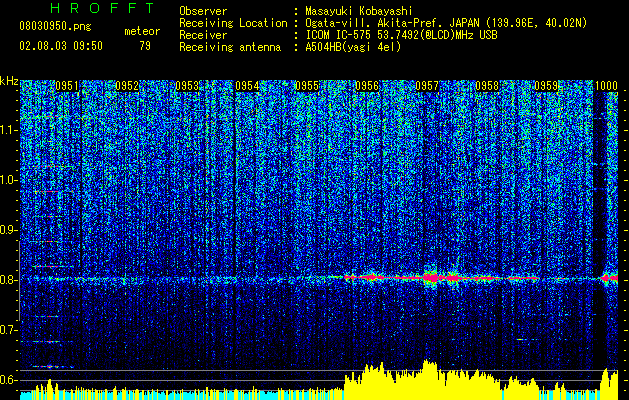Click the 0952 time marker
The width and height of the screenshot is (629, 400).
click(127, 86)
